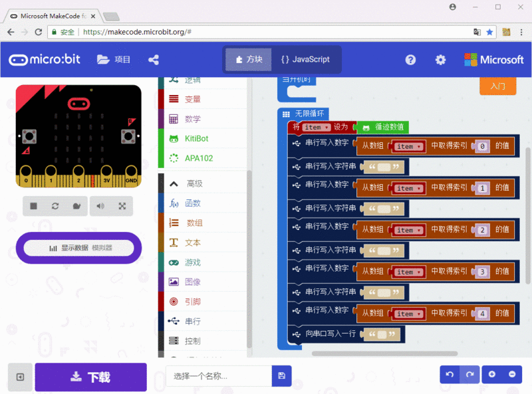The width and height of the screenshot is (532, 394).
Task: Stop the simulator with the stop button
Action: (34, 206)
